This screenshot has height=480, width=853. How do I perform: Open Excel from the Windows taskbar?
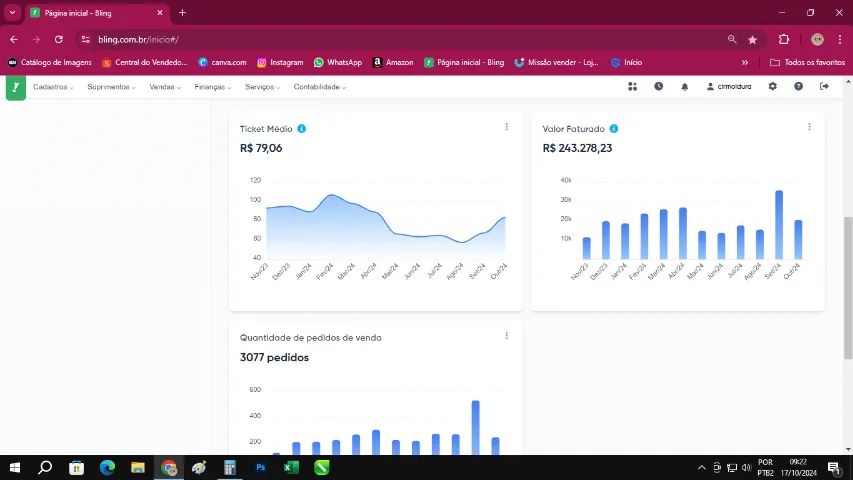point(291,467)
